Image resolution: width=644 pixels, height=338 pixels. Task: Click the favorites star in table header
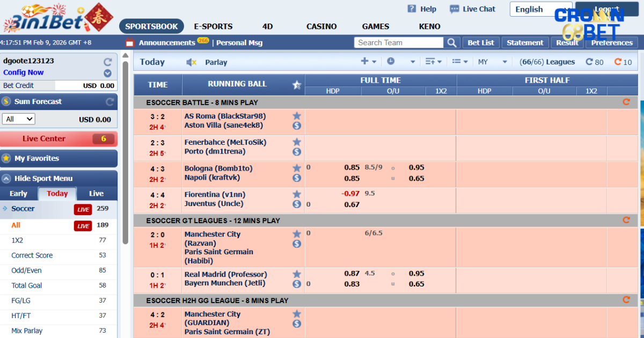(297, 85)
